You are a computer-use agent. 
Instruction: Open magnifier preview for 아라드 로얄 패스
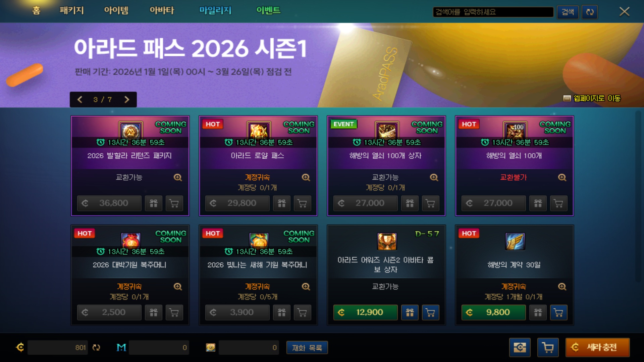point(306,177)
